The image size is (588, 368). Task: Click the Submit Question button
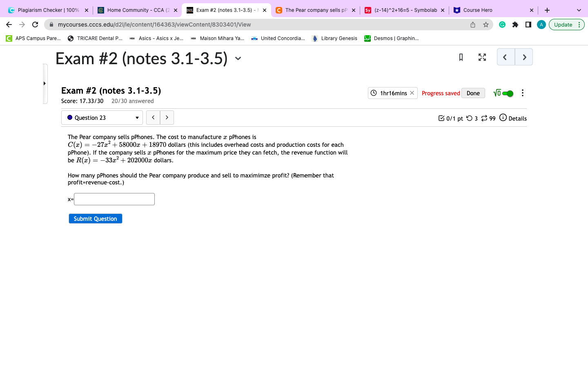[95, 218]
